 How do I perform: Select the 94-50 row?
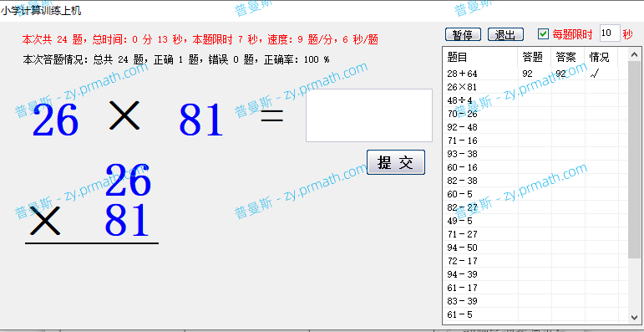pos(535,248)
